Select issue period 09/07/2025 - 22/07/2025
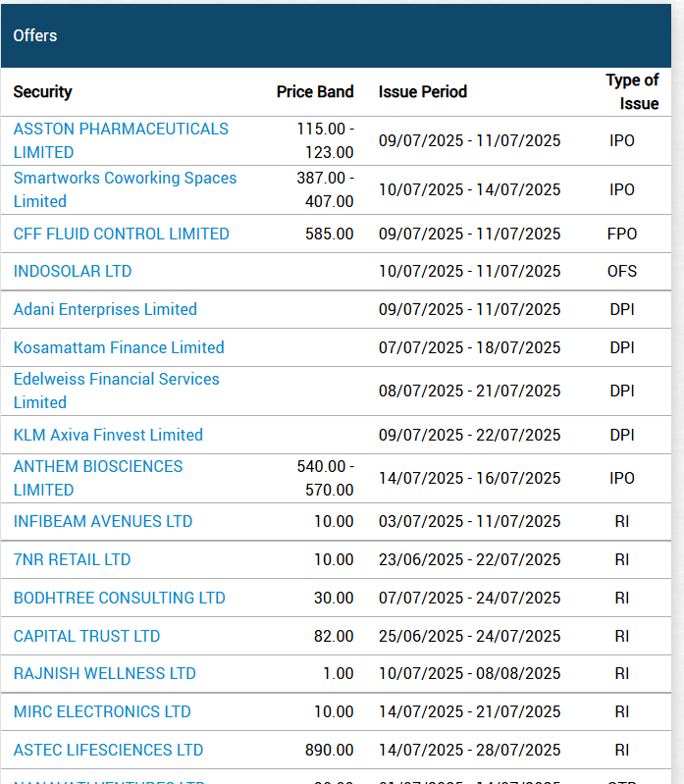Screen dimensions: 684x784 tap(469, 435)
